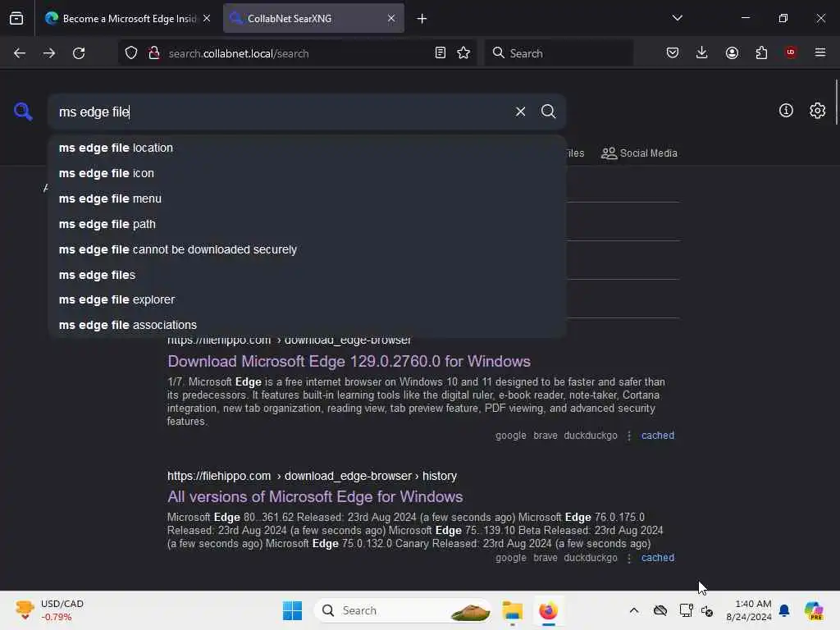Open cached copy of Download Microsoft Edge result

658,436
